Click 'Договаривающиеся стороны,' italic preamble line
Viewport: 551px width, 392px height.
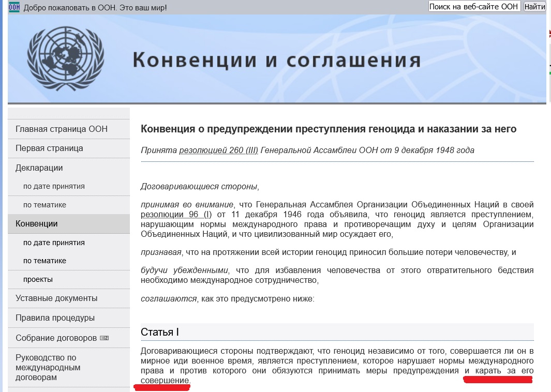[x=200, y=187]
